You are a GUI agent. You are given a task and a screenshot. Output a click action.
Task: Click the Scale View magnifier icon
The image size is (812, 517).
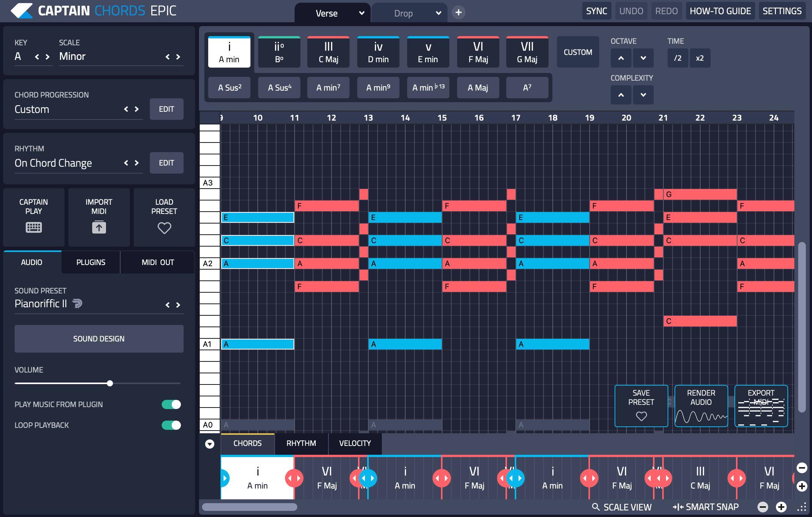596,507
